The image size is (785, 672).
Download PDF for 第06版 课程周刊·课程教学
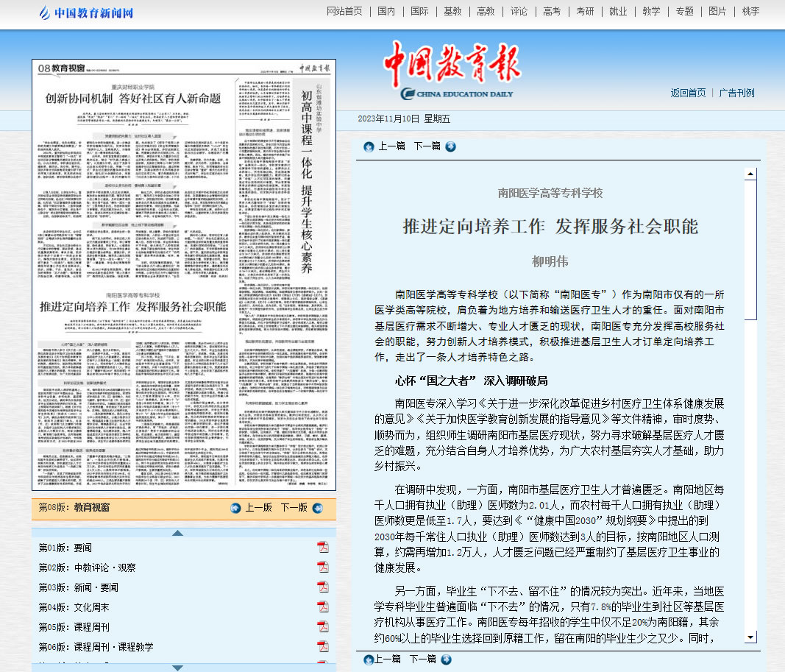click(x=323, y=646)
